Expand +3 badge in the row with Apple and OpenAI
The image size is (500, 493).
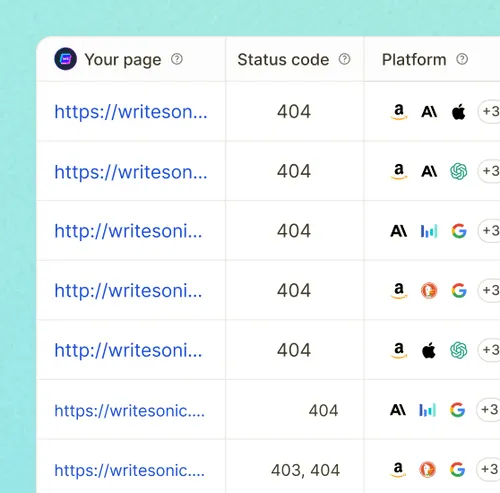[489, 350]
